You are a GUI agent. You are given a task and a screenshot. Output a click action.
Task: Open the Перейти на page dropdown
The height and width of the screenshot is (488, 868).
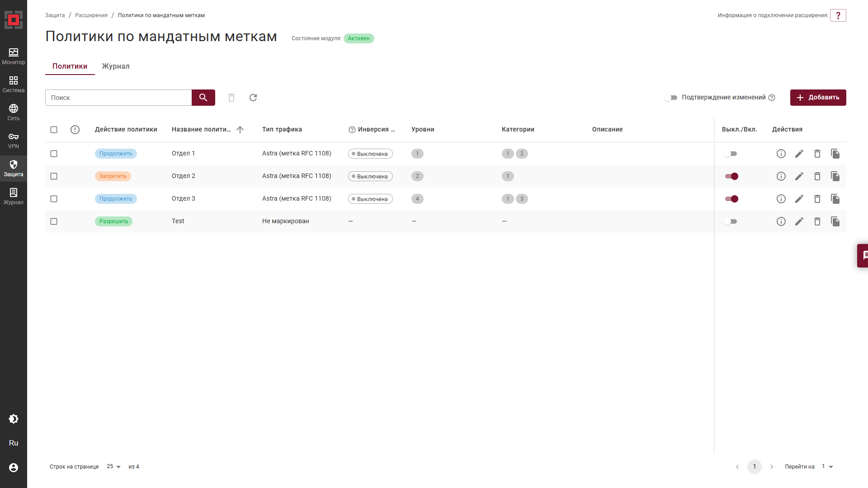[x=827, y=466]
